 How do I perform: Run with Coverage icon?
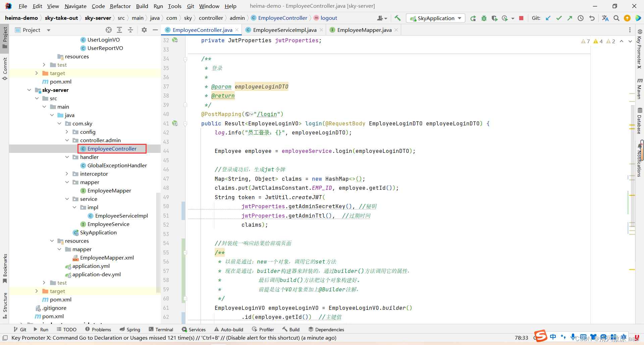[494, 18]
